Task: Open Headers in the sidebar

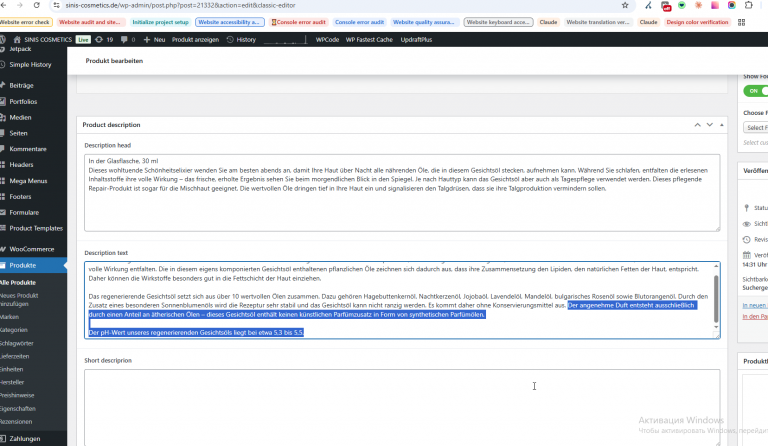Action: (21, 164)
